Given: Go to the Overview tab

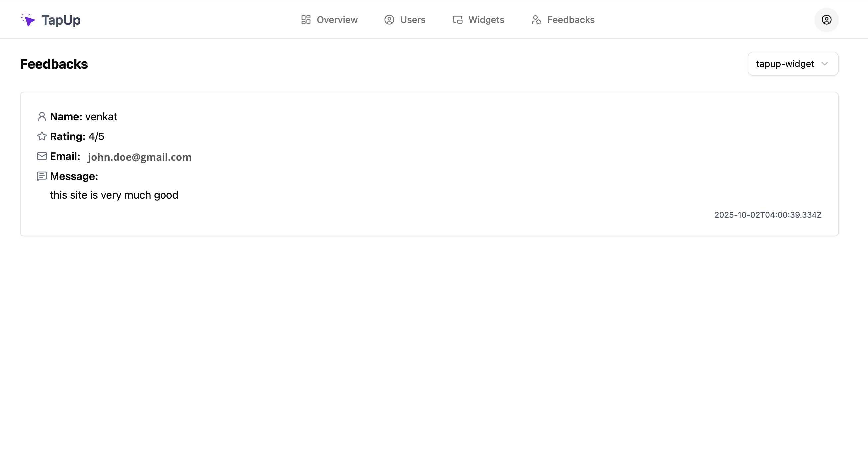Looking at the screenshot, I should [337, 20].
